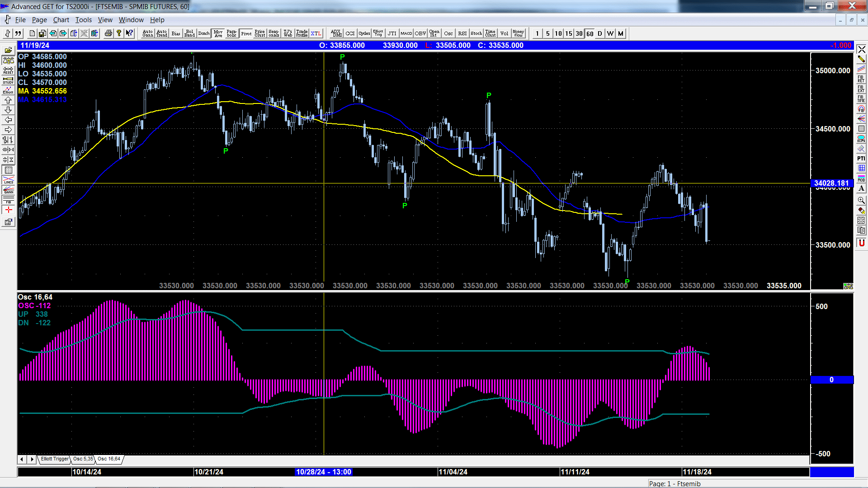The image size is (868, 488).
Task: Open the Page menu
Action: coord(39,20)
